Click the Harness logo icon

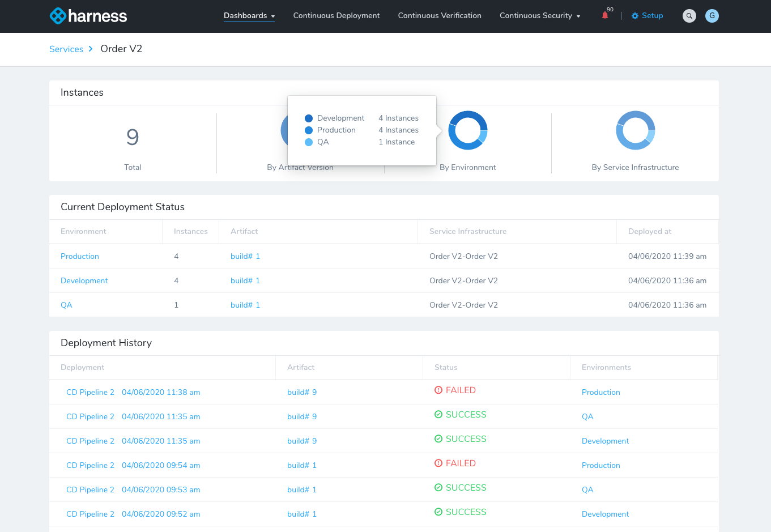click(58, 16)
